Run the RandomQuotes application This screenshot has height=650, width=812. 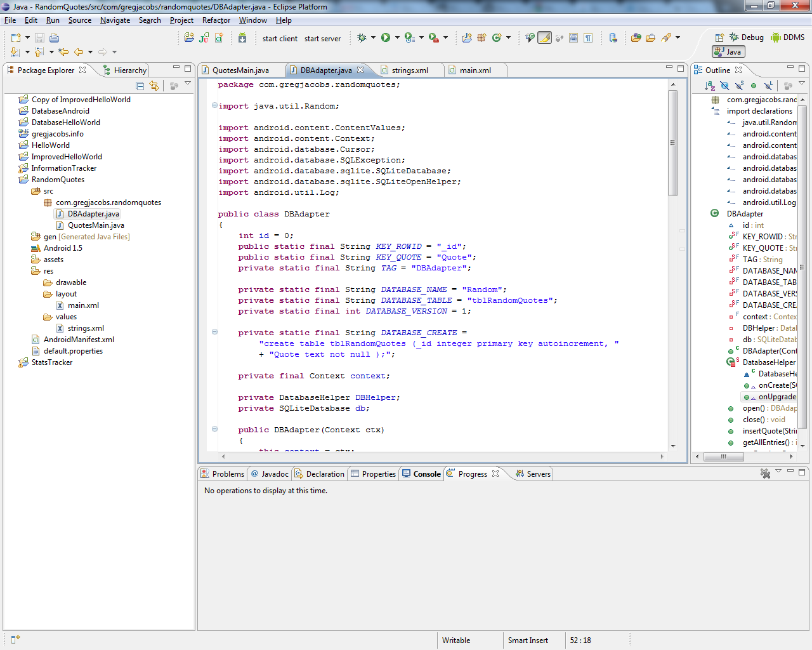click(386, 37)
